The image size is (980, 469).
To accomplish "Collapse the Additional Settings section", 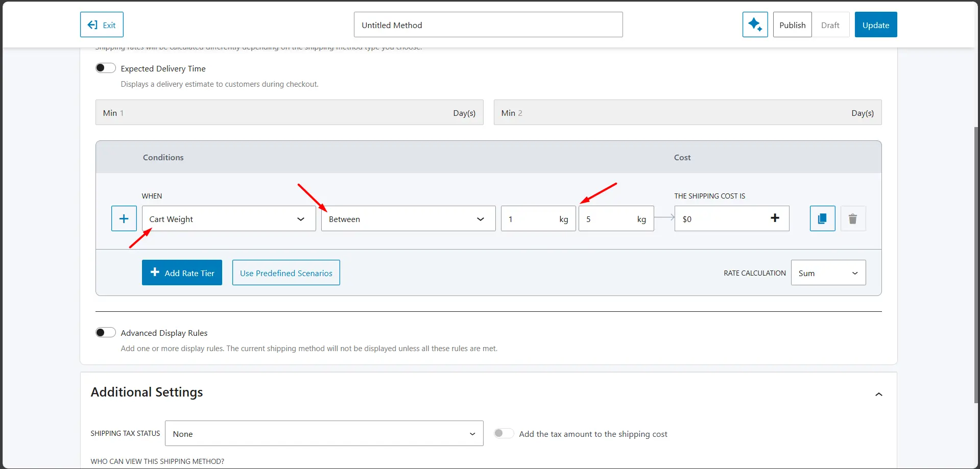I will [x=878, y=394].
